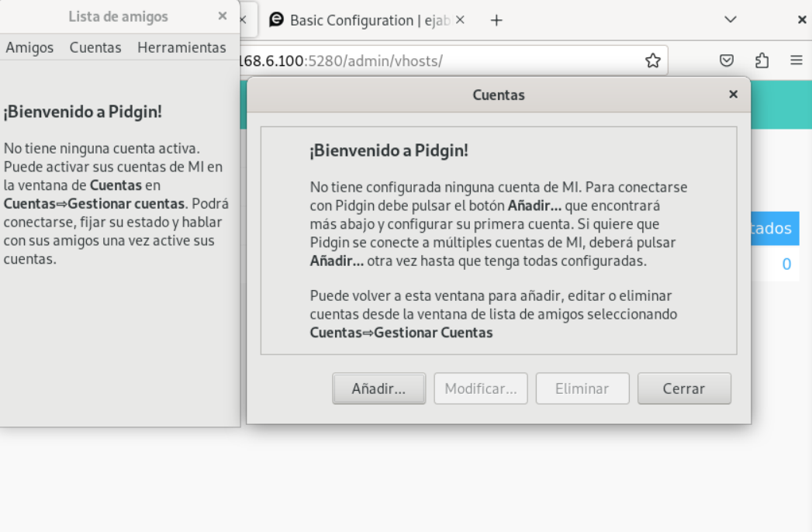Screen dimensions: 812x532
Task: Open the Herramientas menu
Action: [181, 47]
